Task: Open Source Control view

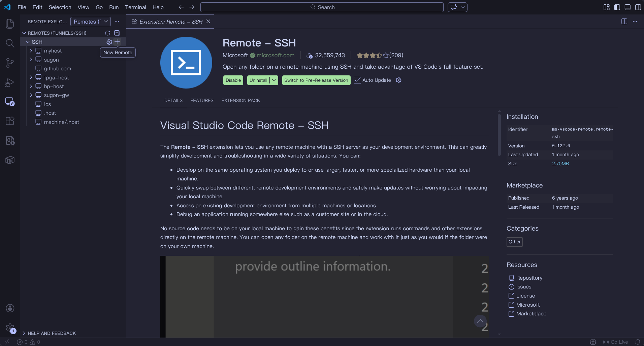Action: [x=10, y=63]
